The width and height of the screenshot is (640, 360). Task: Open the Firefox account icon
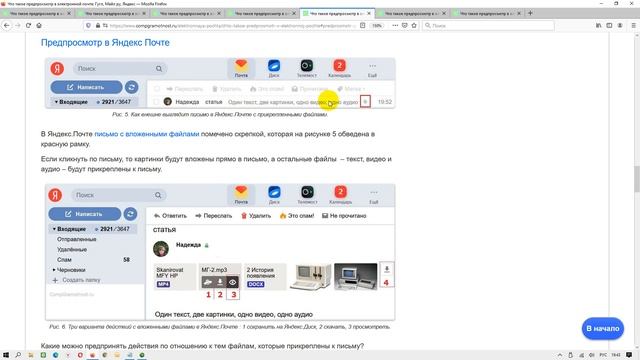pos(620,25)
